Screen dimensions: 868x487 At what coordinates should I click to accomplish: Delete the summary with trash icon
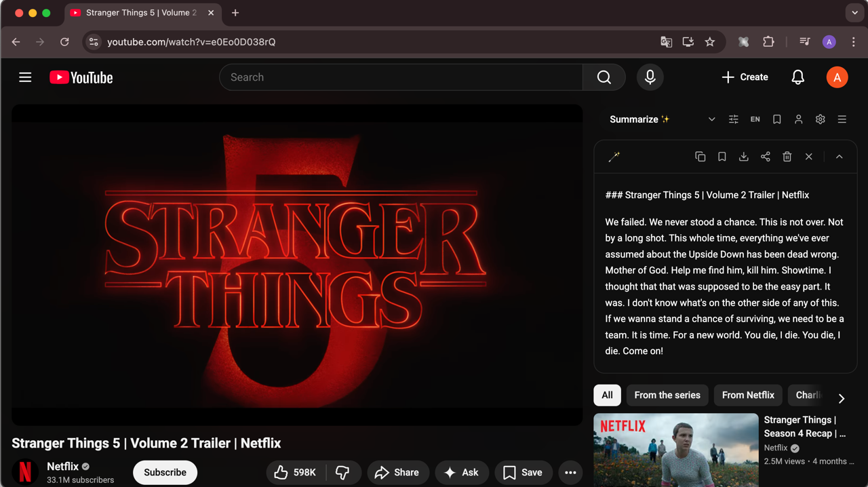click(787, 157)
